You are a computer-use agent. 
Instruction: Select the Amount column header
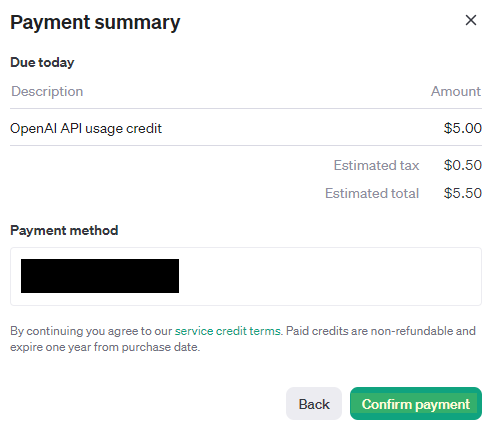click(x=456, y=91)
